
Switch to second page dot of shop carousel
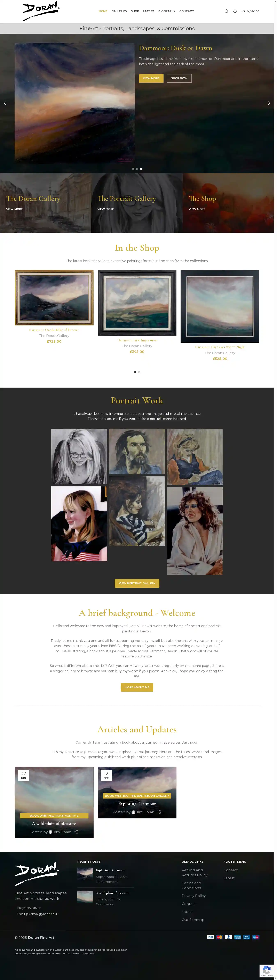[139, 372]
